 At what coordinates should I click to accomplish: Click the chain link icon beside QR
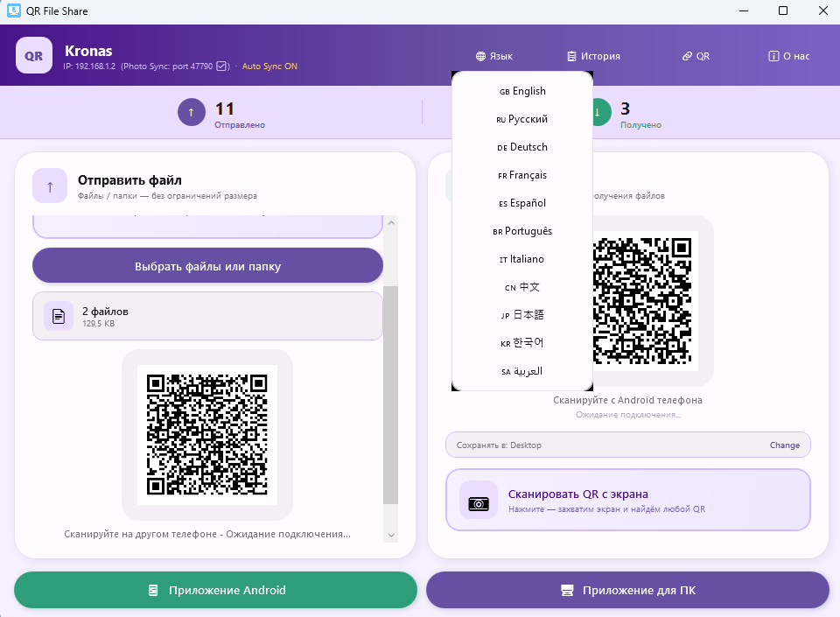(687, 56)
